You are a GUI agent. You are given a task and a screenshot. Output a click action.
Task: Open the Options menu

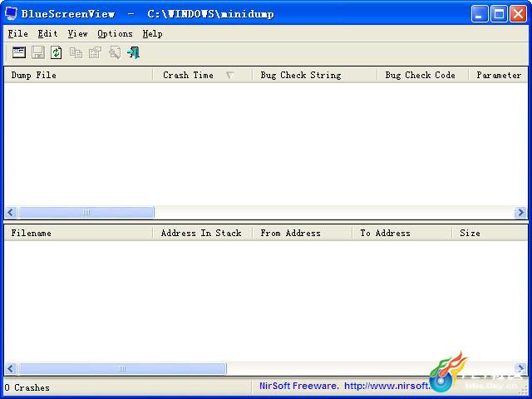coord(115,33)
